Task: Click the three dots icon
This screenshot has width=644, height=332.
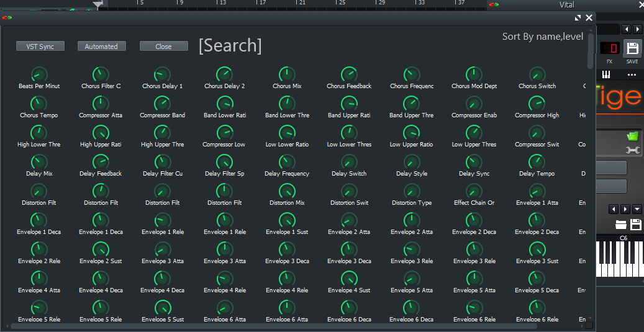Action: tap(632, 75)
